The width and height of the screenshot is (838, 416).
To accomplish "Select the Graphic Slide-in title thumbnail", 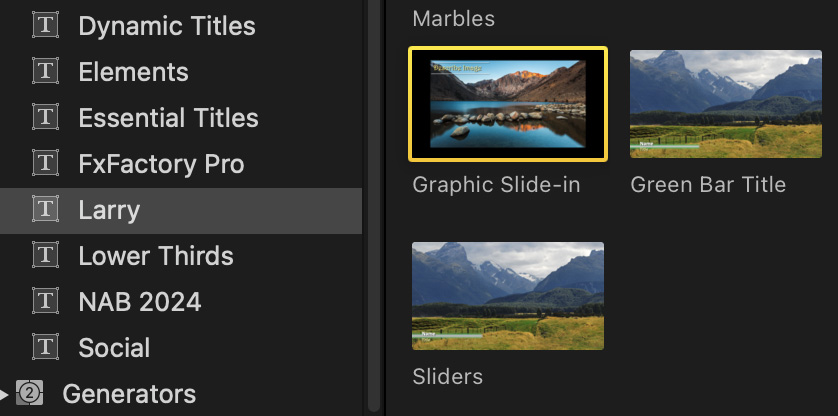I will [508, 104].
